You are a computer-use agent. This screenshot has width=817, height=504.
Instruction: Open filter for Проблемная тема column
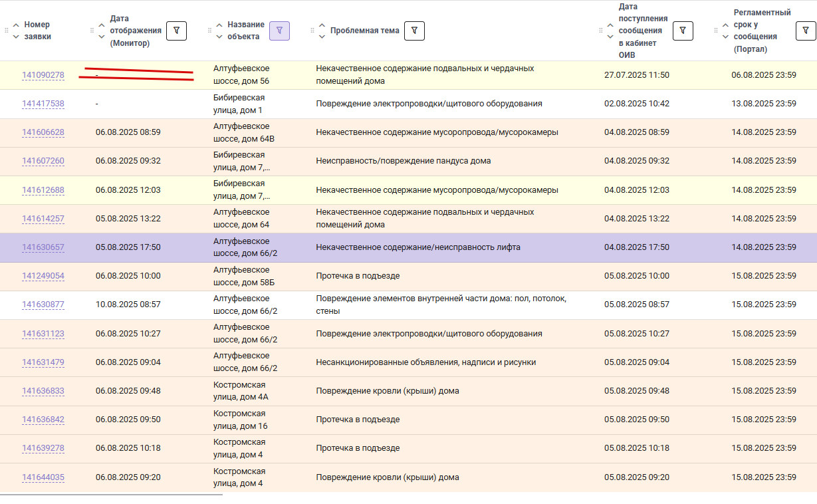tap(414, 31)
